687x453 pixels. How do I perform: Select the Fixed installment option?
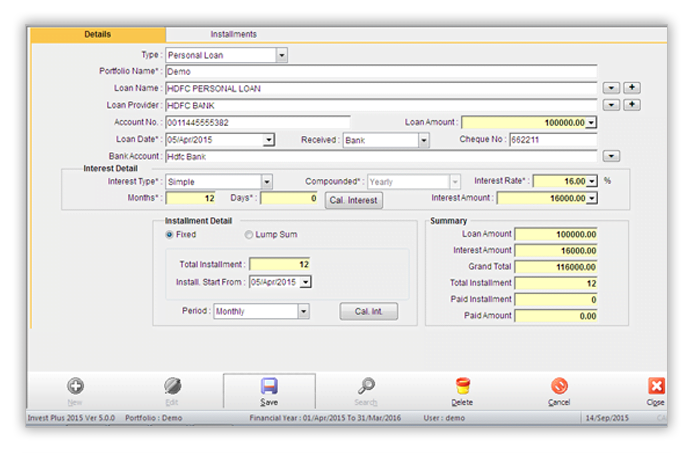pos(170,234)
